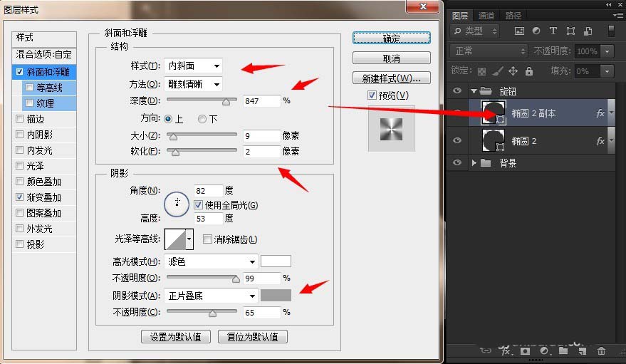Switch to the 路径 (Paths) tab
The height and width of the screenshot is (364, 626).
pos(513,16)
